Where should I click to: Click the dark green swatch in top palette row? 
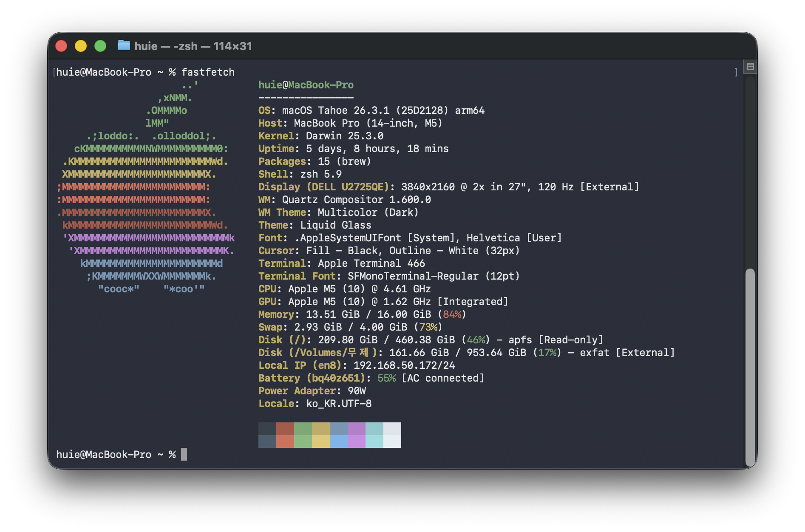pos(303,429)
